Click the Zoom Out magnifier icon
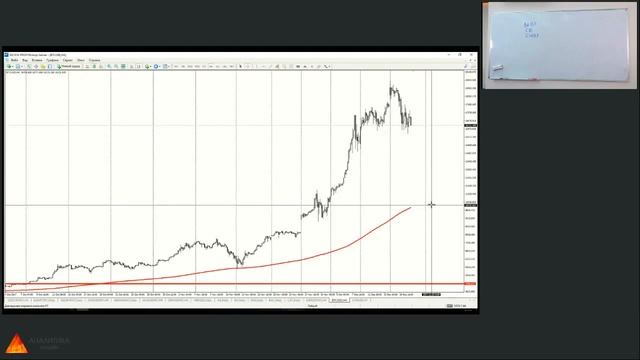The height and width of the screenshot is (360, 640). [x=116, y=66]
